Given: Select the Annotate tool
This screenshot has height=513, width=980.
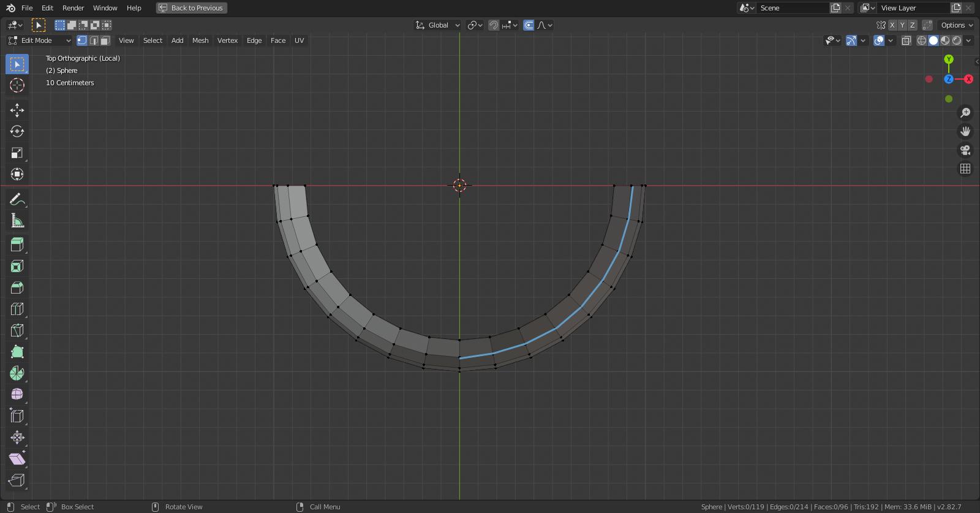Looking at the screenshot, I should 17,200.
